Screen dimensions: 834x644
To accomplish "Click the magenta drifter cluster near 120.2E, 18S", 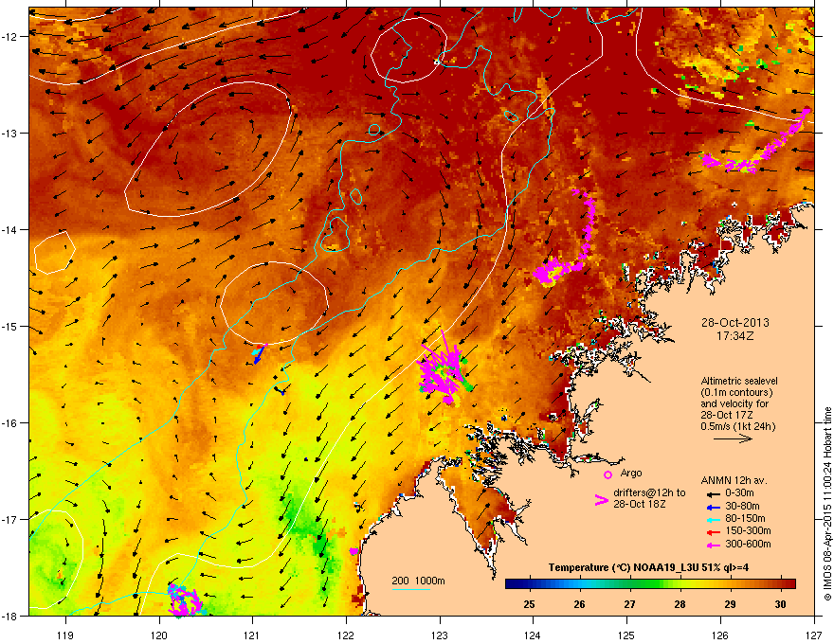I will (184, 600).
